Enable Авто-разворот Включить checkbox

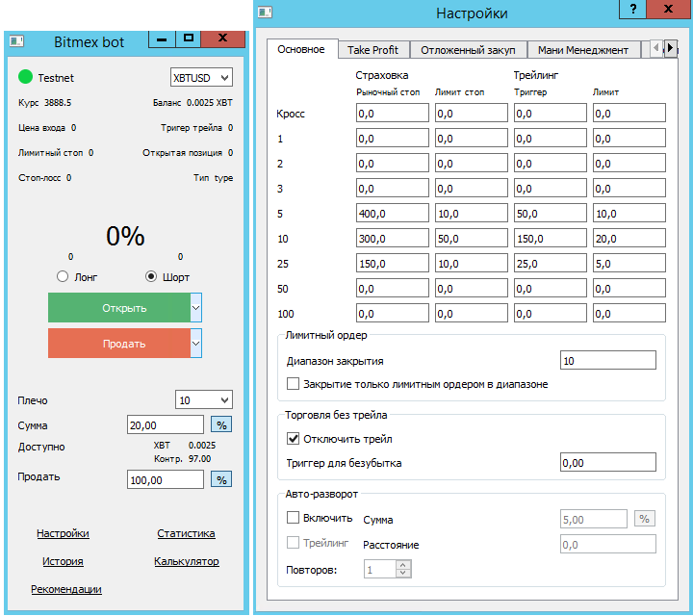click(x=294, y=518)
